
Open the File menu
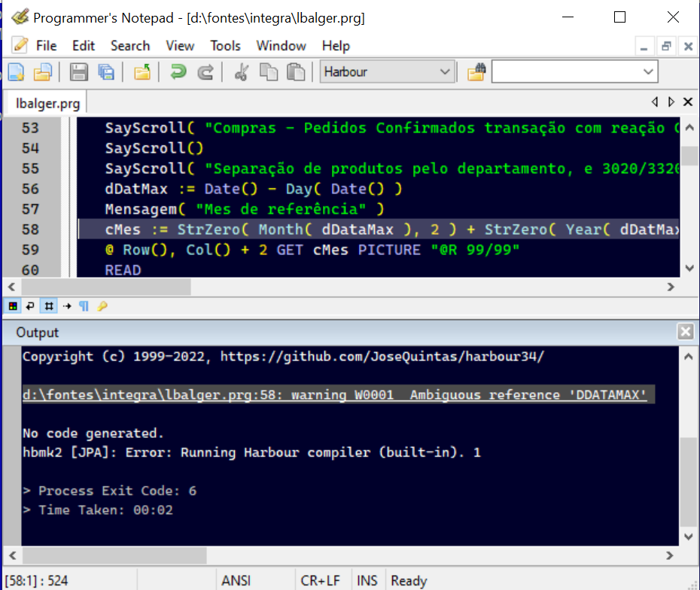click(x=46, y=46)
